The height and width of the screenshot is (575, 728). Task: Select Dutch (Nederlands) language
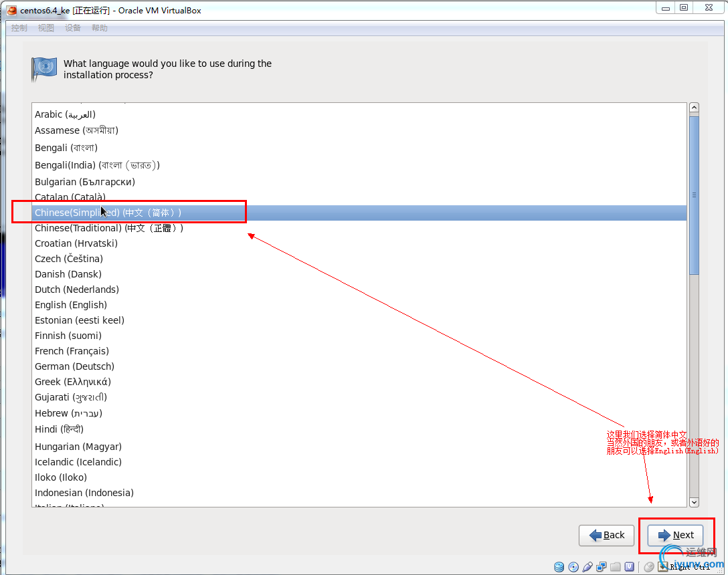pyautogui.click(x=359, y=289)
